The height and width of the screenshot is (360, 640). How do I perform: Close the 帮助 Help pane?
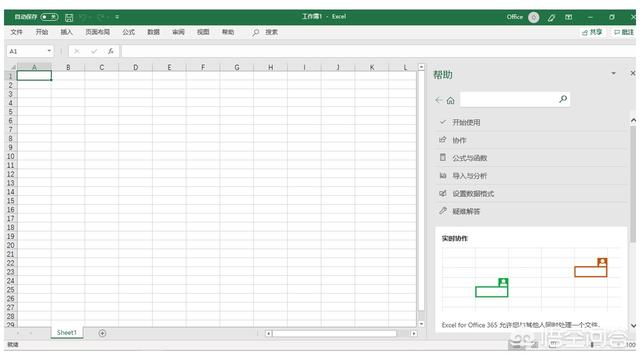click(x=633, y=73)
